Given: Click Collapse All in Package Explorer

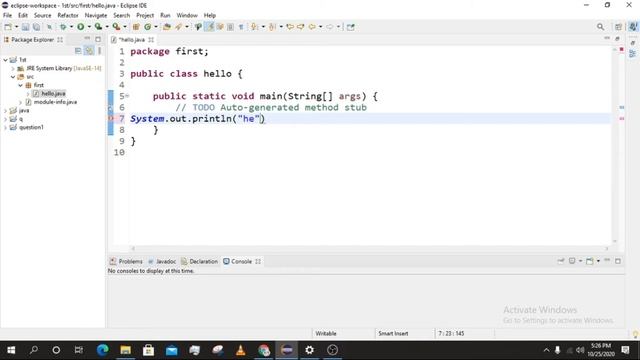Looking at the screenshot, I should (78, 51).
